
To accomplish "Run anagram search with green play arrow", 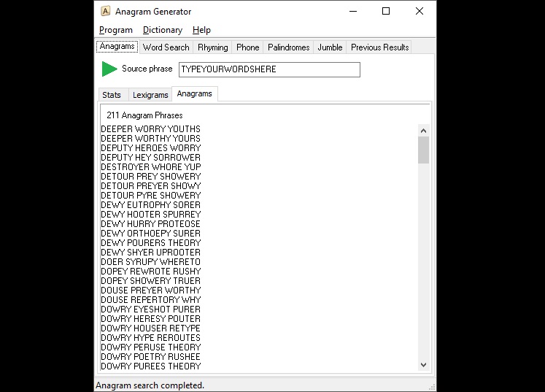I will [x=109, y=69].
